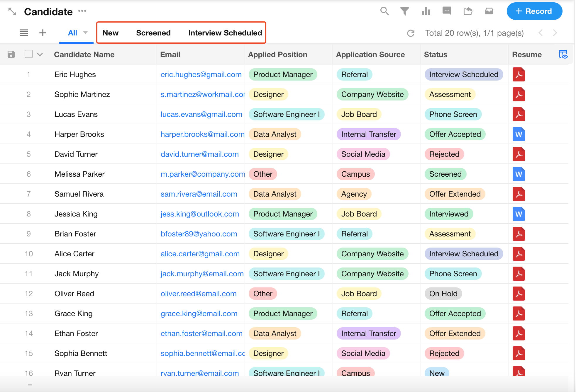Viewport: 576px width, 392px height.
Task: Open Grace King's PDF resume
Action: 519,313
